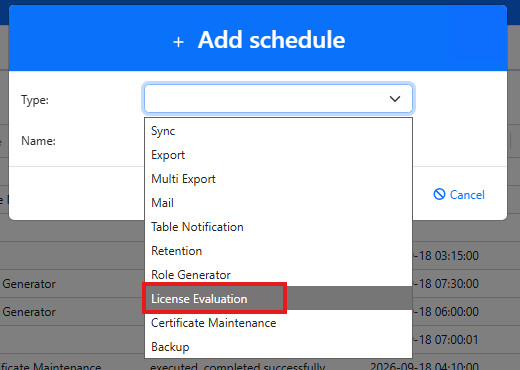Click the 'Type:' label
The image size is (520, 370).
pos(35,100)
